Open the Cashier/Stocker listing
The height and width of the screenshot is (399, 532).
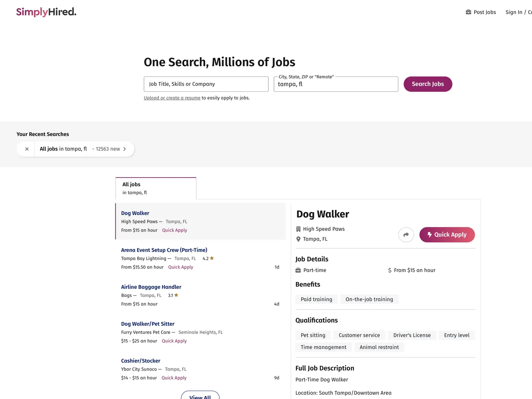coord(141,361)
